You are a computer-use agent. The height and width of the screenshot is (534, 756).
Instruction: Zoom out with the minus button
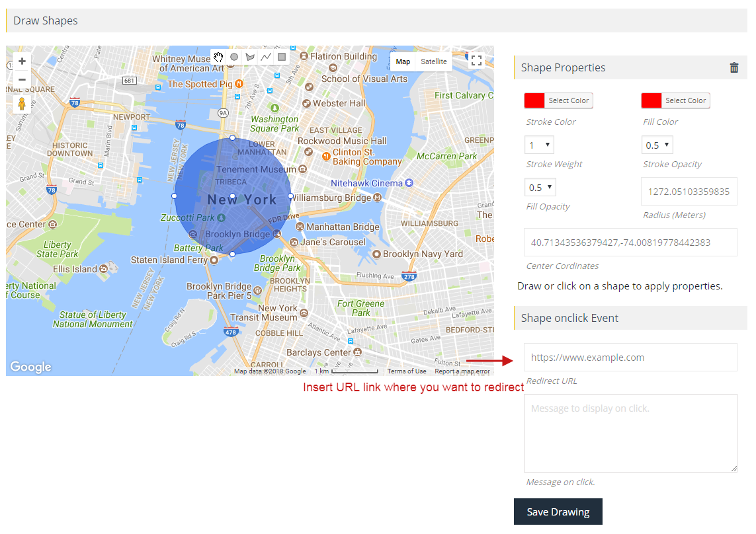coord(22,79)
